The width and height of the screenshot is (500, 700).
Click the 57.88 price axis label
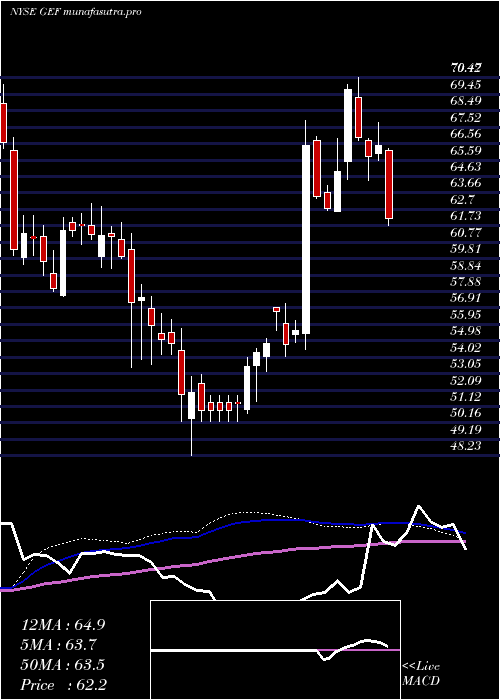pyautogui.click(x=466, y=282)
